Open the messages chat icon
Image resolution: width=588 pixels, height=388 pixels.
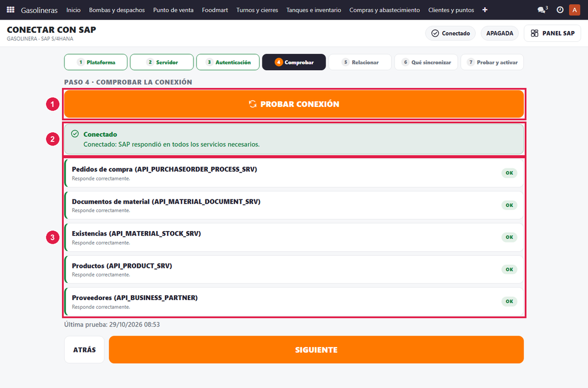(x=542, y=10)
